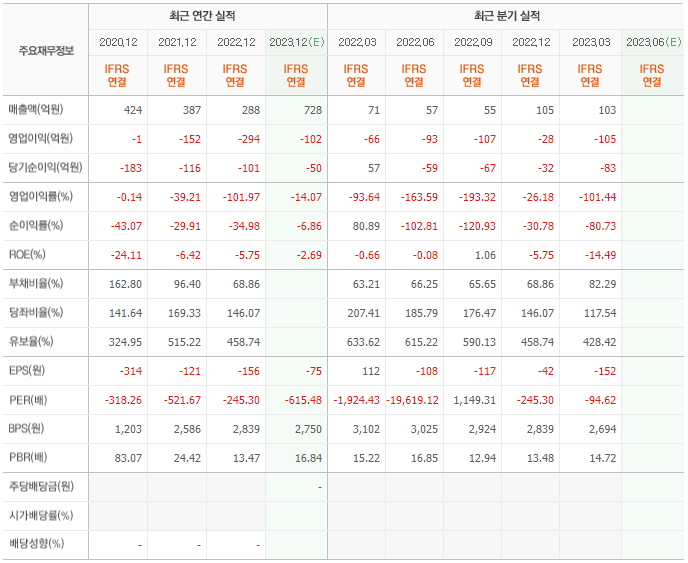688x563 pixels.
Task: Select the 주요재무정보 header cell
Action: (46, 51)
